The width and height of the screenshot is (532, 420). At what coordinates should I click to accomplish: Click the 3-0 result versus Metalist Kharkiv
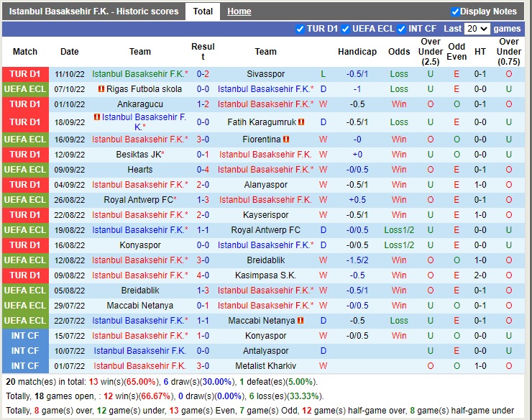pos(203,365)
